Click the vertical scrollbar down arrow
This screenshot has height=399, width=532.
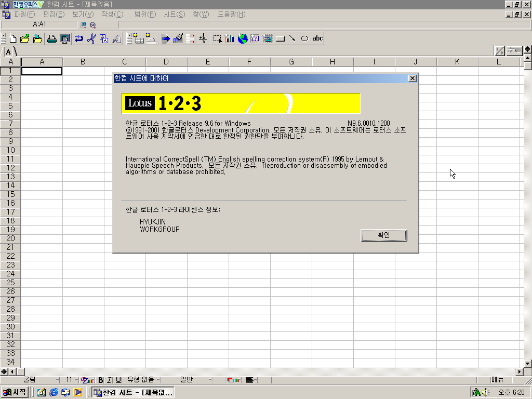[528, 363]
